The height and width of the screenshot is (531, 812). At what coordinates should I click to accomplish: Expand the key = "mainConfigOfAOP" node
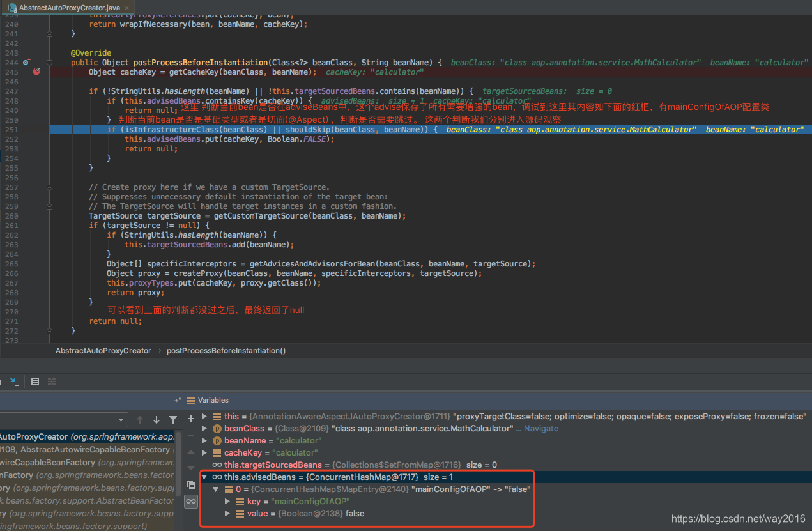click(227, 501)
